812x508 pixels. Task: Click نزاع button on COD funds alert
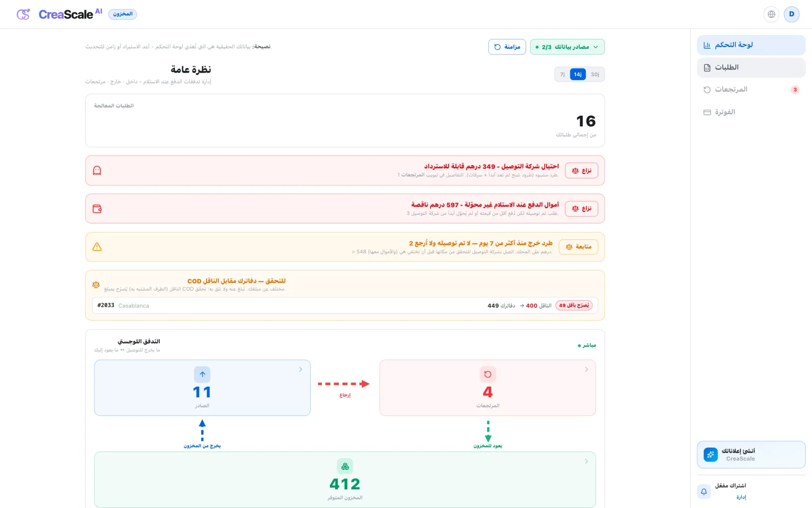tap(582, 209)
